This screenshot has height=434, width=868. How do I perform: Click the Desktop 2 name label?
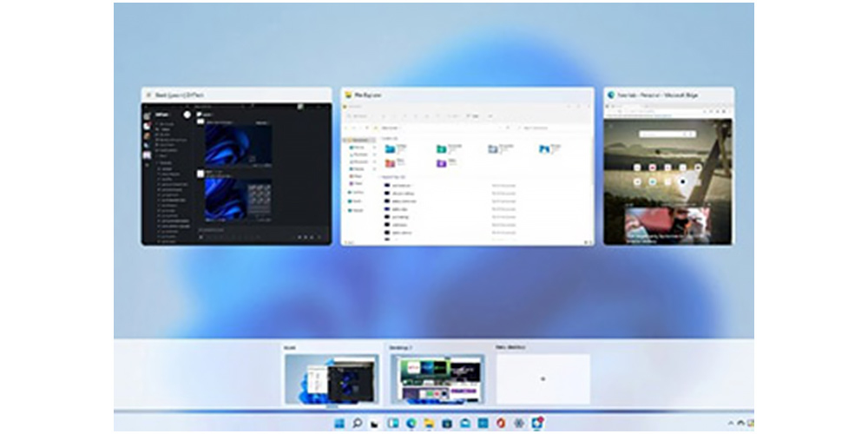click(400, 348)
